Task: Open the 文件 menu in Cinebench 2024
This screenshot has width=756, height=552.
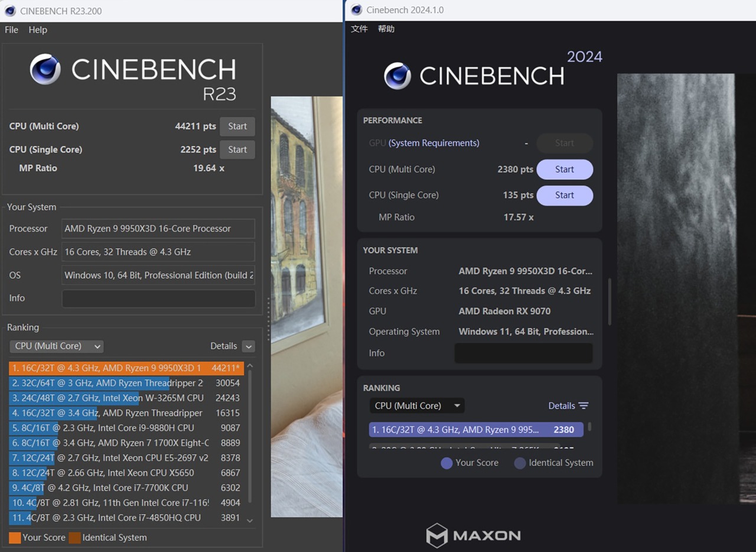Action: coord(359,29)
